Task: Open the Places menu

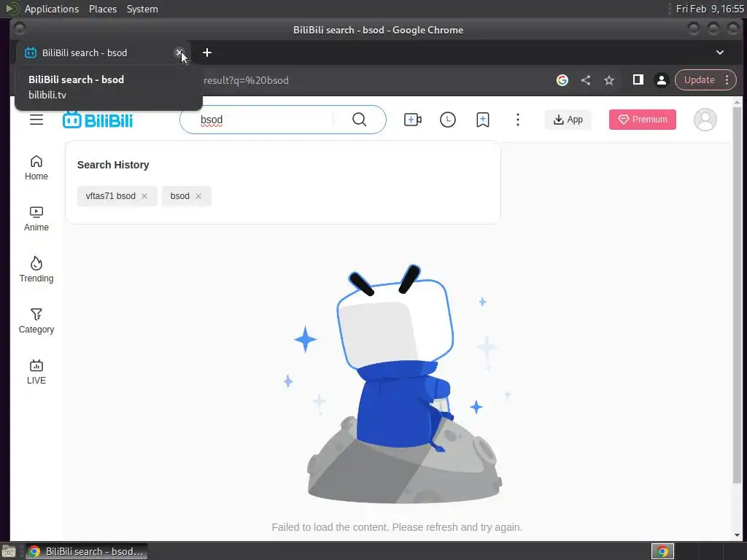Action: click(x=103, y=9)
